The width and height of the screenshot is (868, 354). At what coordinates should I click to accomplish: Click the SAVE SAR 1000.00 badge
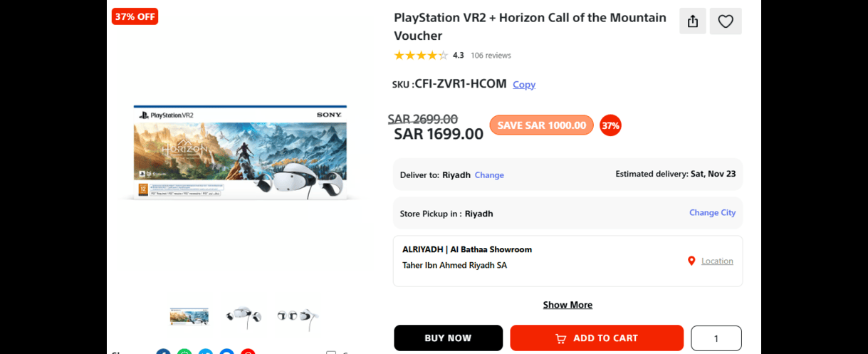coord(541,125)
